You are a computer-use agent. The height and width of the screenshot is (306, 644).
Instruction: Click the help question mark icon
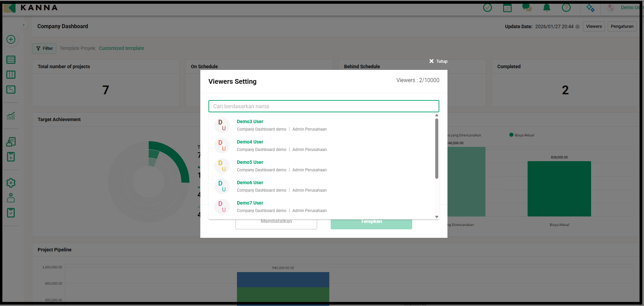point(566,7)
